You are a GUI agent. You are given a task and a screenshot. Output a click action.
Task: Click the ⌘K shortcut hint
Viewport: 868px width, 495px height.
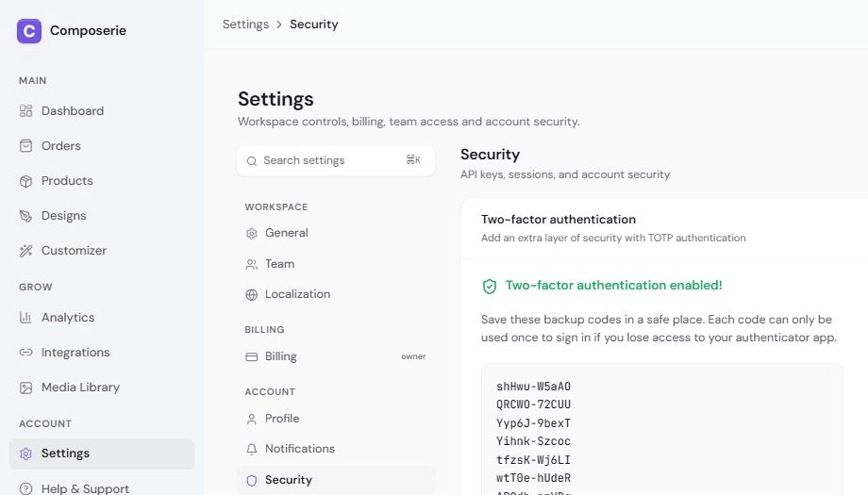click(x=413, y=160)
